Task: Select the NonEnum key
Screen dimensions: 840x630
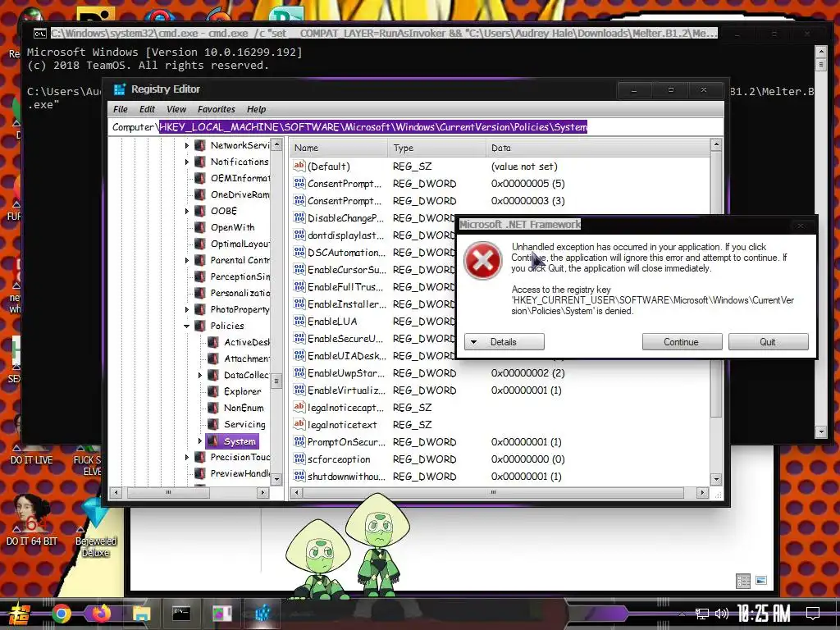Action: pos(244,408)
